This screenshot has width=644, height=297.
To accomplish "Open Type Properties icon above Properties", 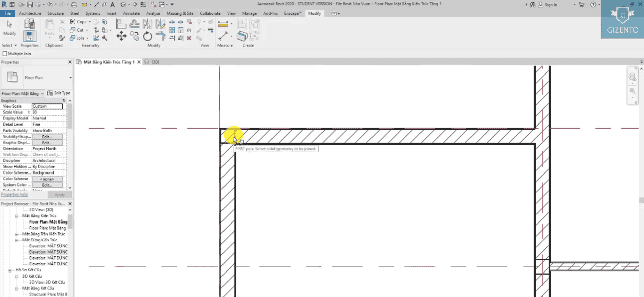I will 30,23.
